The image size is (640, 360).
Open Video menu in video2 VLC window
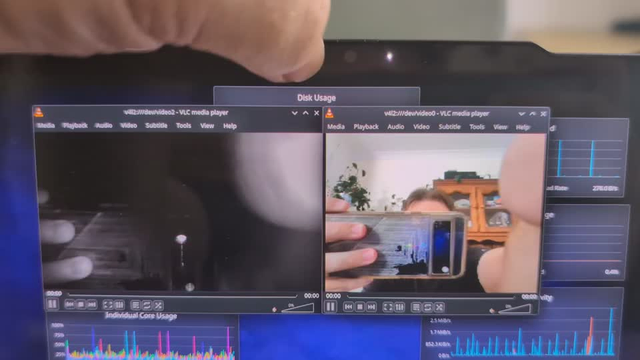pos(129,126)
